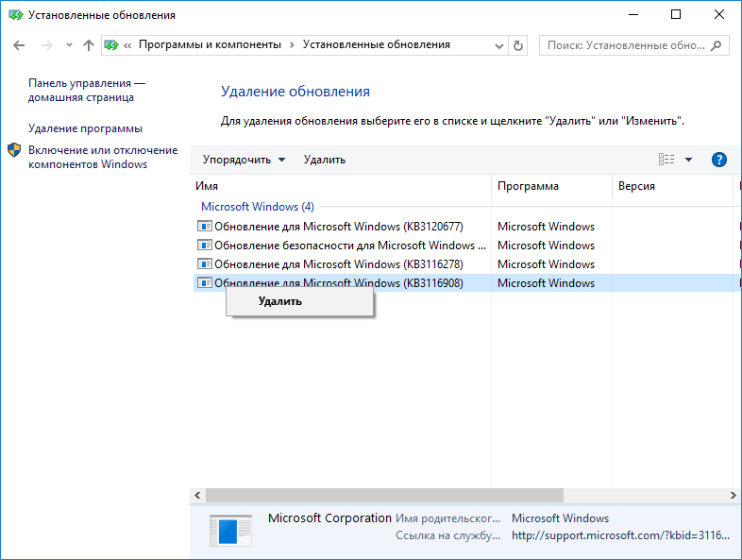Open 'Включение или отключение компонентов Windows'
The width and height of the screenshot is (742, 560).
[x=103, y=157]
